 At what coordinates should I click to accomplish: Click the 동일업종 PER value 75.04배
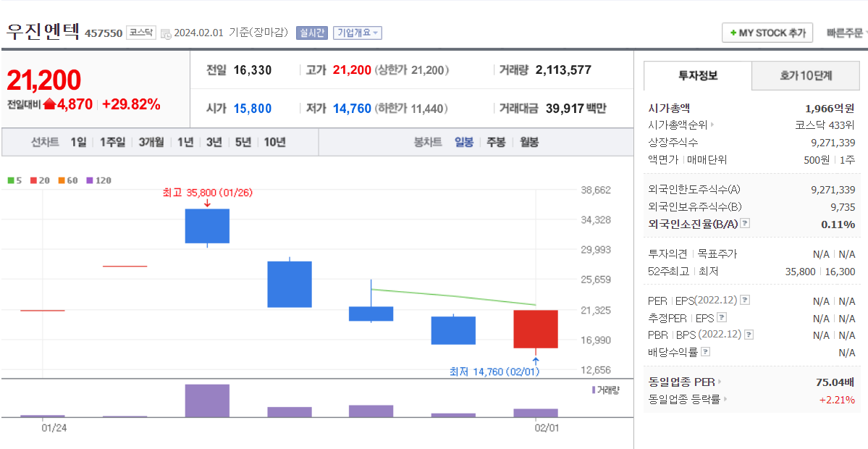(x=835, y=382)
